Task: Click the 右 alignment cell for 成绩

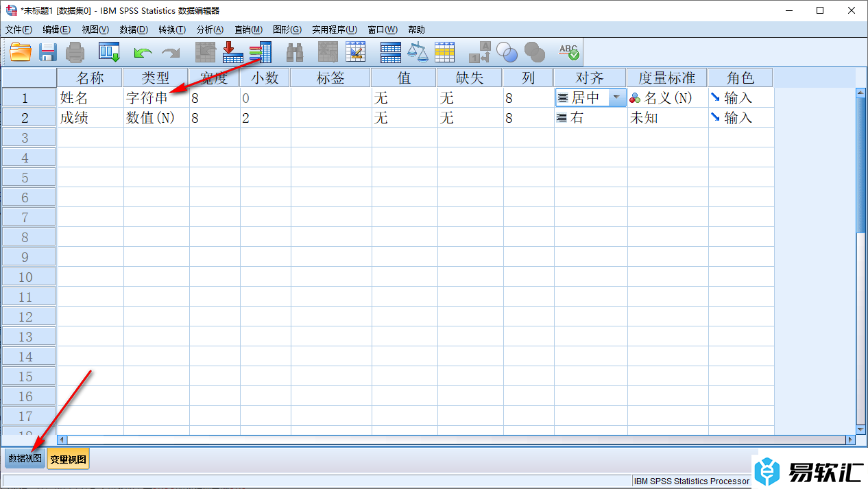Action: point(590,117)
